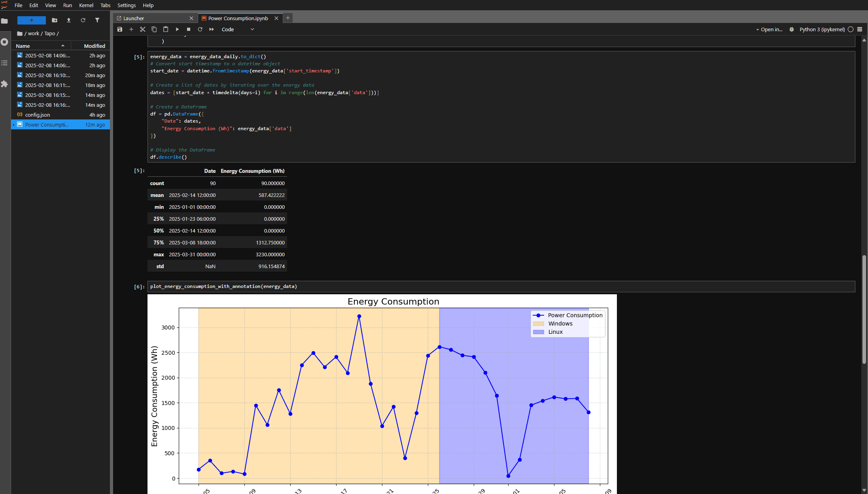Click the Energy Consumption (Wh) column header
The image size is (868, 494).
click(252, 171)
